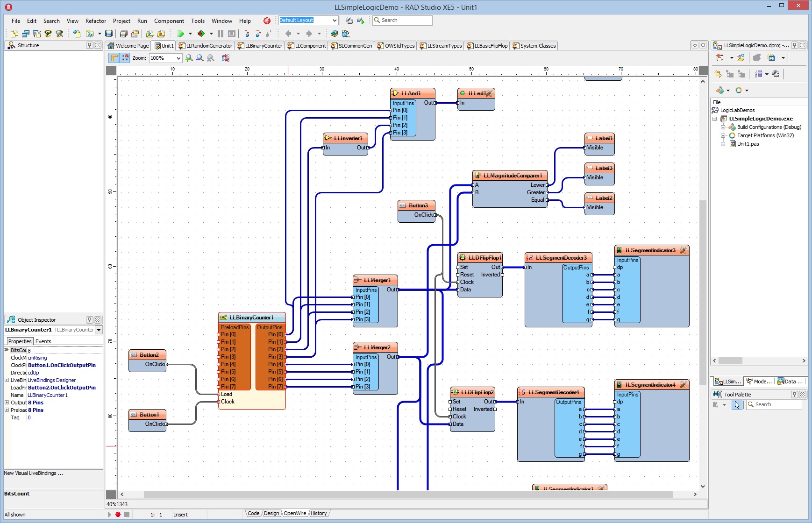Click Button2.OnClickOutputPin property value
The width and height of the screenshot is (812, 523).
[62, 388]
